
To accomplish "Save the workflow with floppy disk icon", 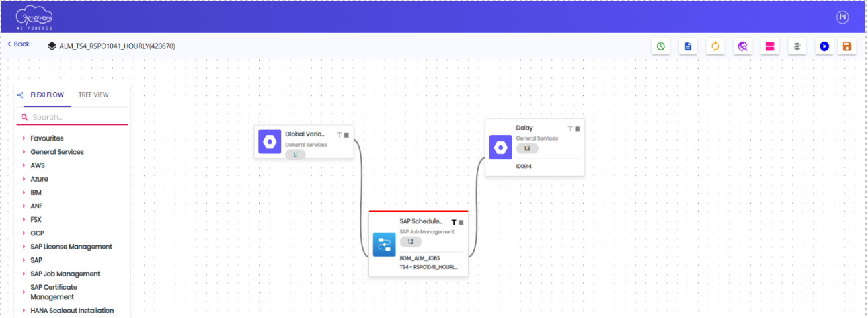I will tap(846, 46).
